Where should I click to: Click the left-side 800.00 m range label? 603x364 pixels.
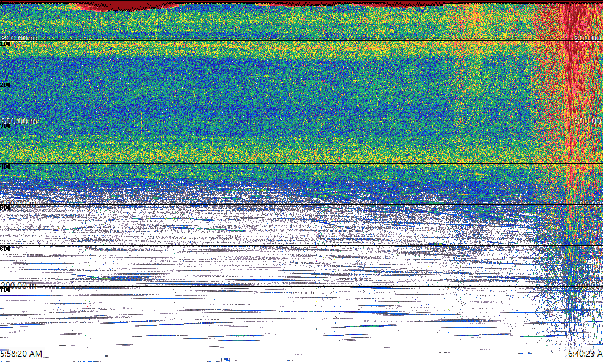[x=19, y=37]
